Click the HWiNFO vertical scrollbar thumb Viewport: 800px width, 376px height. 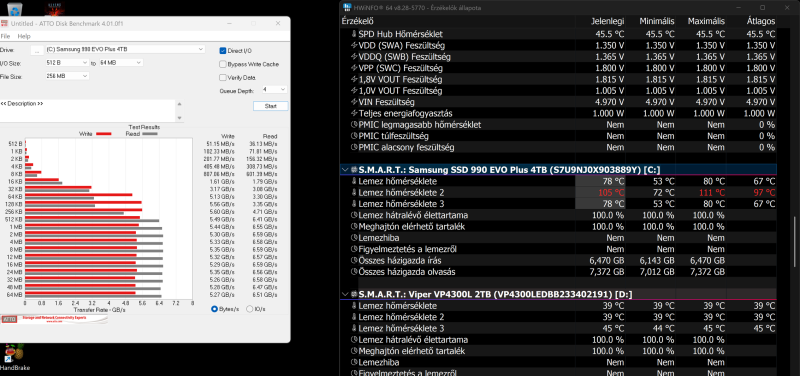793,243
